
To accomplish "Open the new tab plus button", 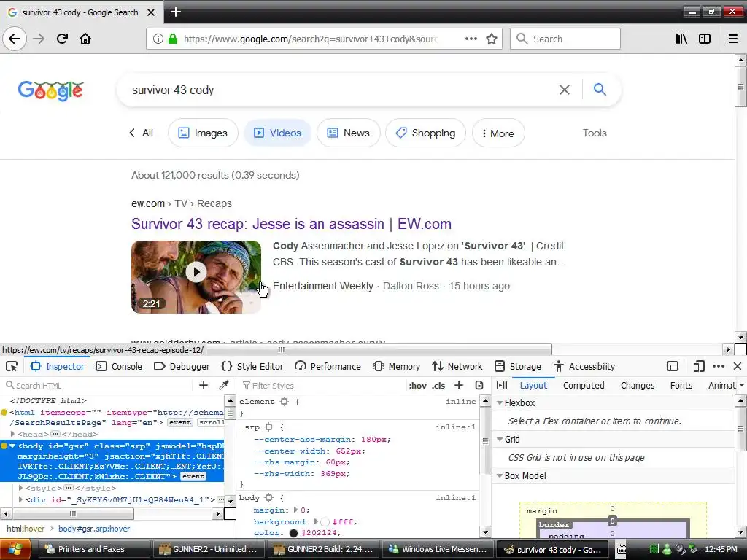I will pos(175,12).
